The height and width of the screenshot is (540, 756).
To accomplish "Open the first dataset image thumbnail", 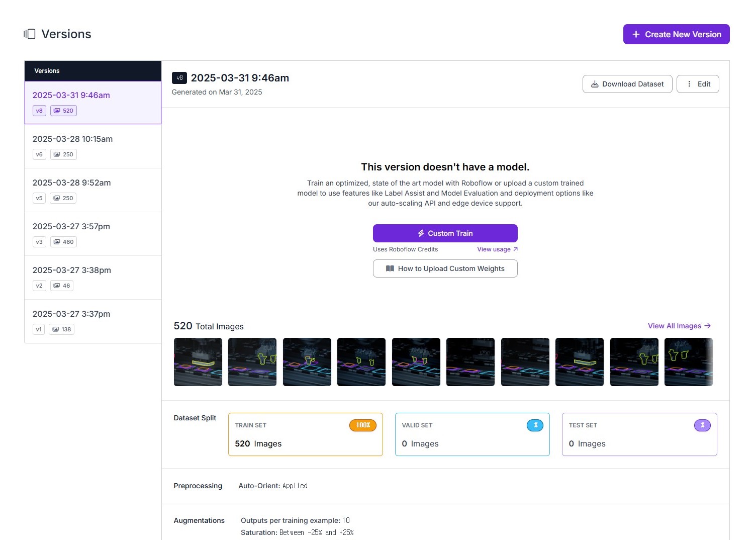I will point(198,362).
